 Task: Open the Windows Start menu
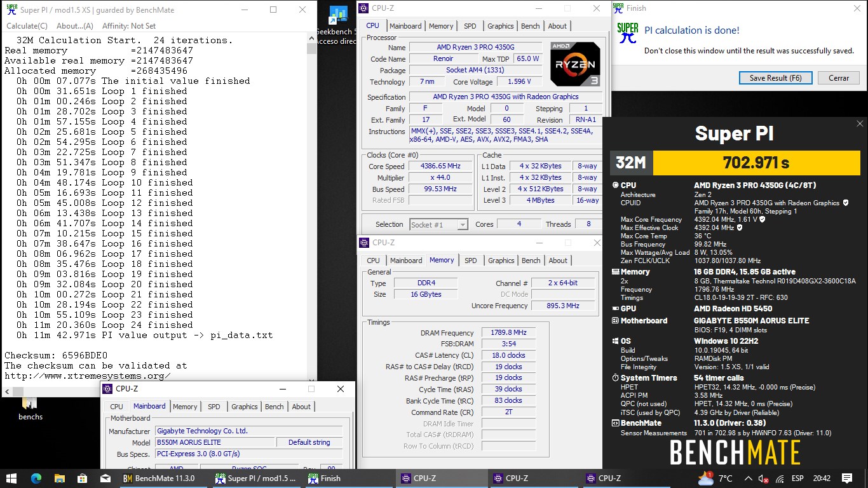point(11,478)
